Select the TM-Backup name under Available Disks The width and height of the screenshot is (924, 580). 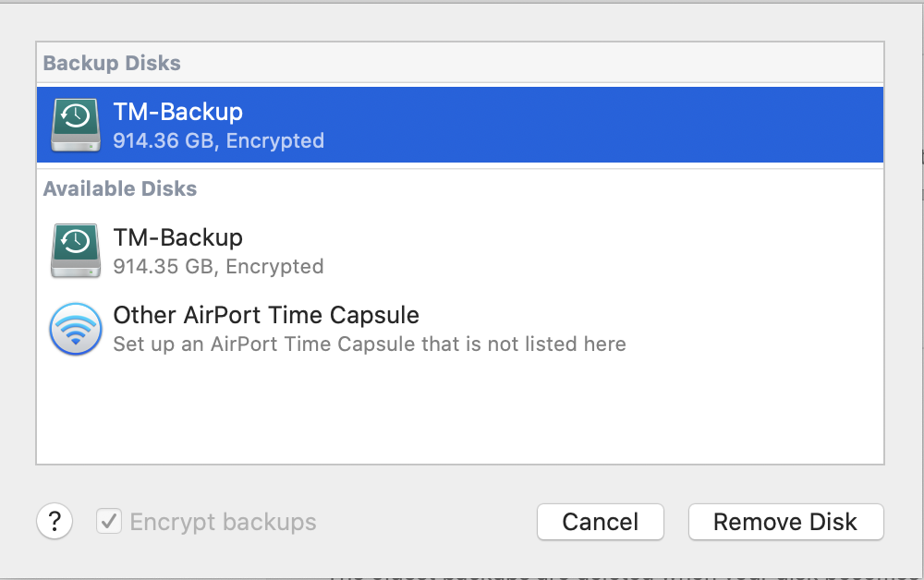[177, 237]
